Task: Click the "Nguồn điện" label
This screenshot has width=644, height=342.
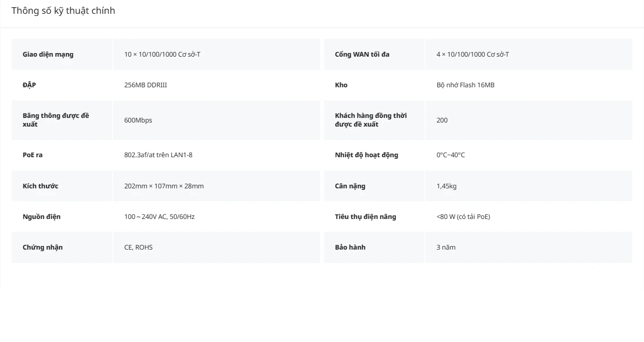Action: (41, 217)
